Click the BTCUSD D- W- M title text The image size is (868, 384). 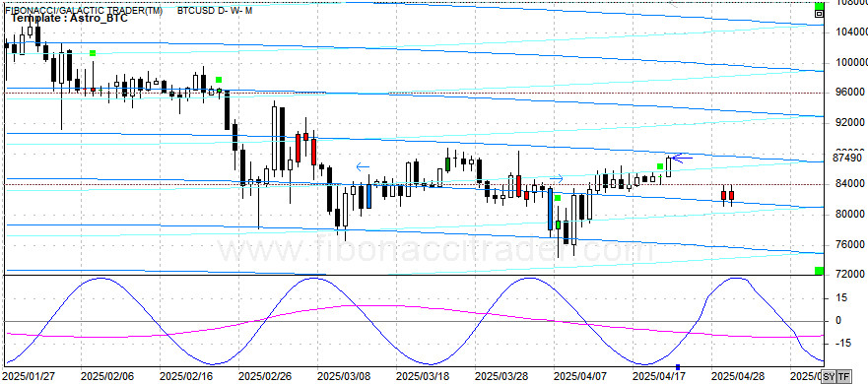[x=215, y=10]
